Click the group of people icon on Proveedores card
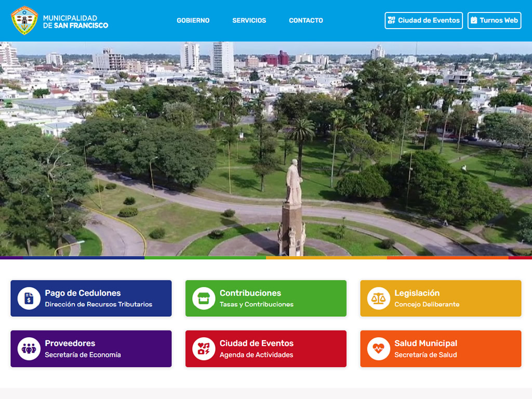 pyautogui.click(x=29, y=348)
